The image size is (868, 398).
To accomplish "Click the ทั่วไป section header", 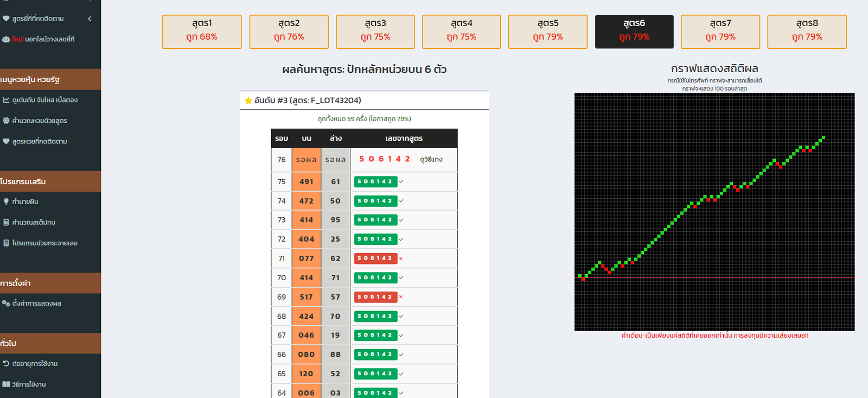I will [50, 343].
